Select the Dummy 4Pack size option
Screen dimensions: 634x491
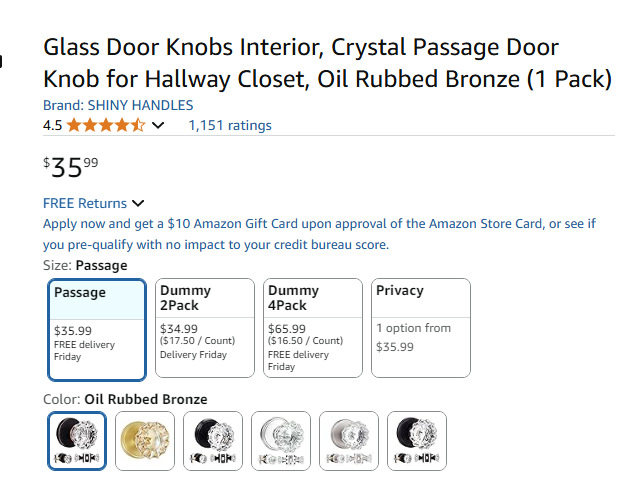pos(311,329)
